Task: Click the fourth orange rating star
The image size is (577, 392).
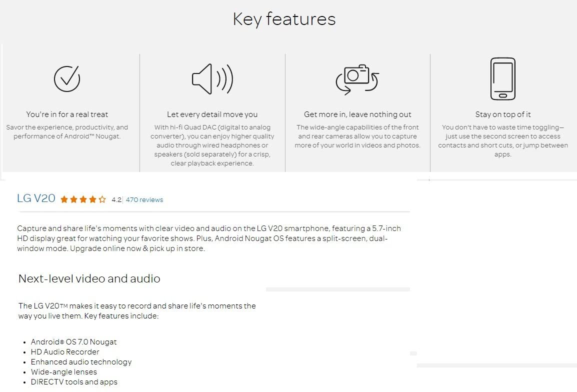Action: 92,199
